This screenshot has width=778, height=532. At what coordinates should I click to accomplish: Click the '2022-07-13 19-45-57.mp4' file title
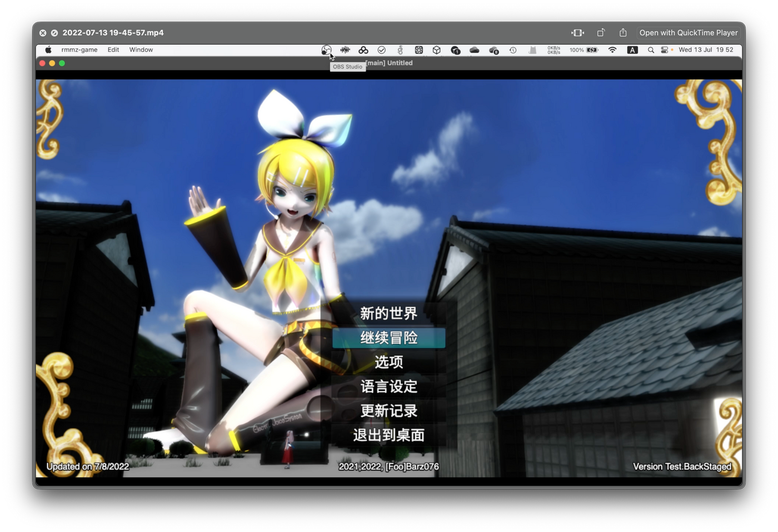pyautogui.click(x=113, y=33)
